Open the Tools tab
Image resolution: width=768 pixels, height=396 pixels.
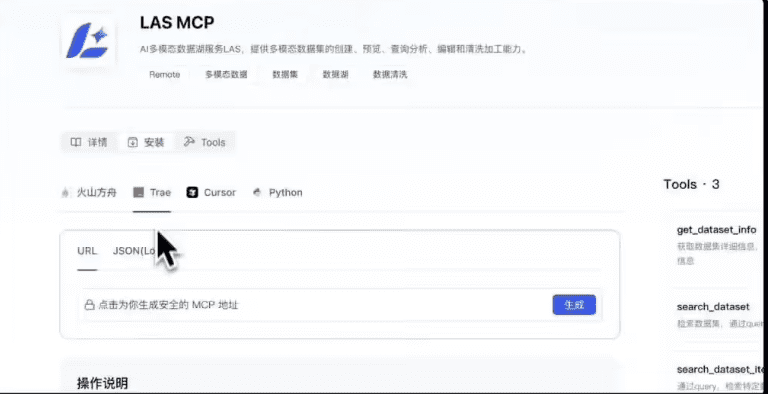(x=205, y=143)
